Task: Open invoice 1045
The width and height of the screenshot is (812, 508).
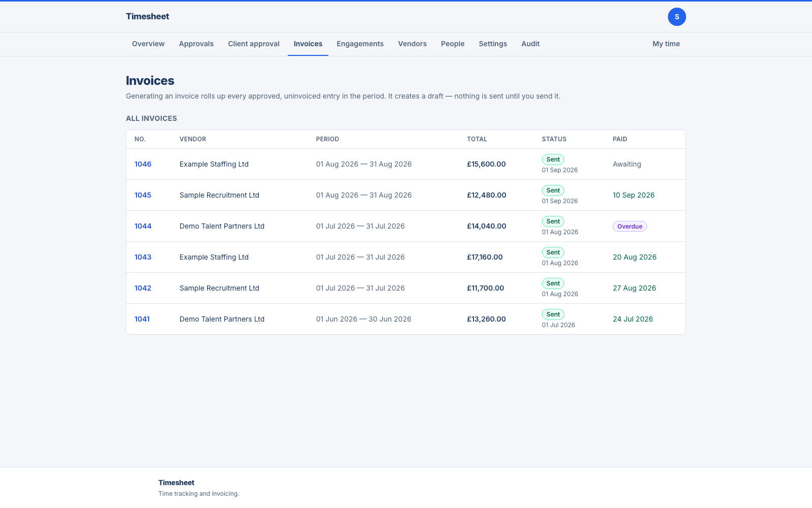Action: click(143, 195)
